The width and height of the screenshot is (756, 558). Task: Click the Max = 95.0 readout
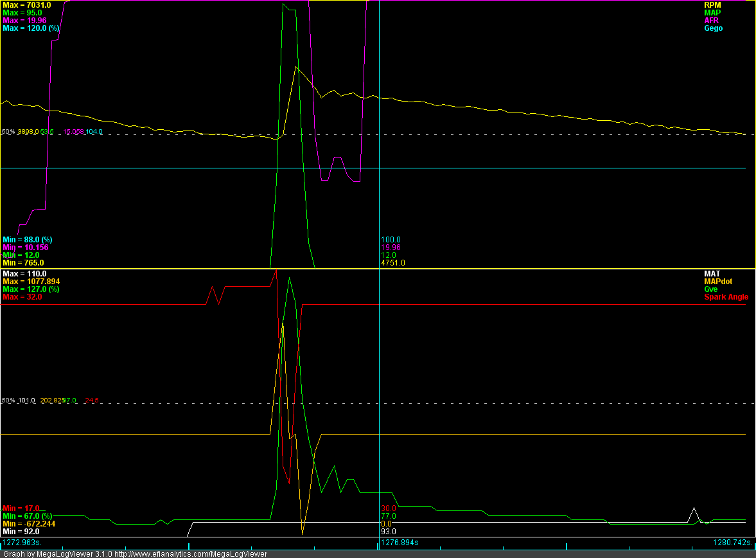point(22,13)
